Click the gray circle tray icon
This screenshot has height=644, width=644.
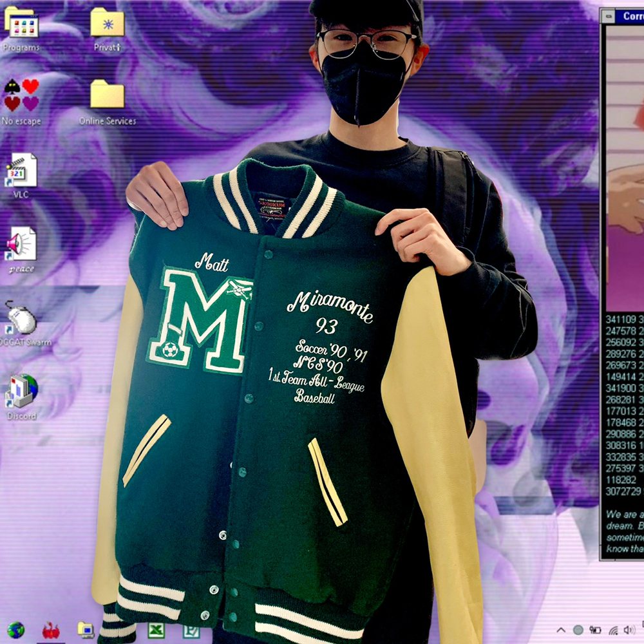point(578,630)
